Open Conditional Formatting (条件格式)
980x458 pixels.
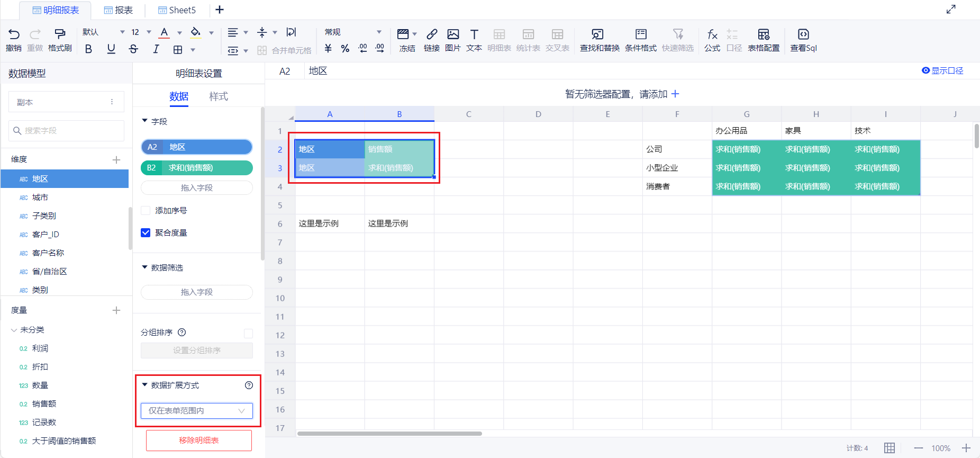tap(640, 40)
